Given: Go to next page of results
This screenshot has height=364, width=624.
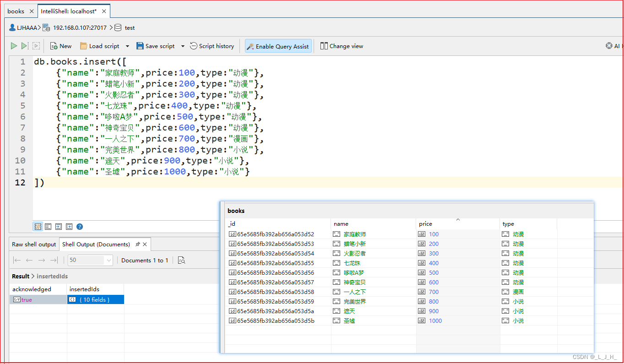Looking at the screenshot, I should point(42,260).
